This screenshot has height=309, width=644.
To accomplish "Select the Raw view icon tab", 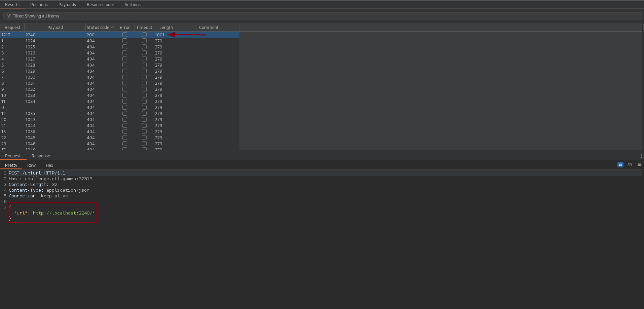I will (31, 165).
